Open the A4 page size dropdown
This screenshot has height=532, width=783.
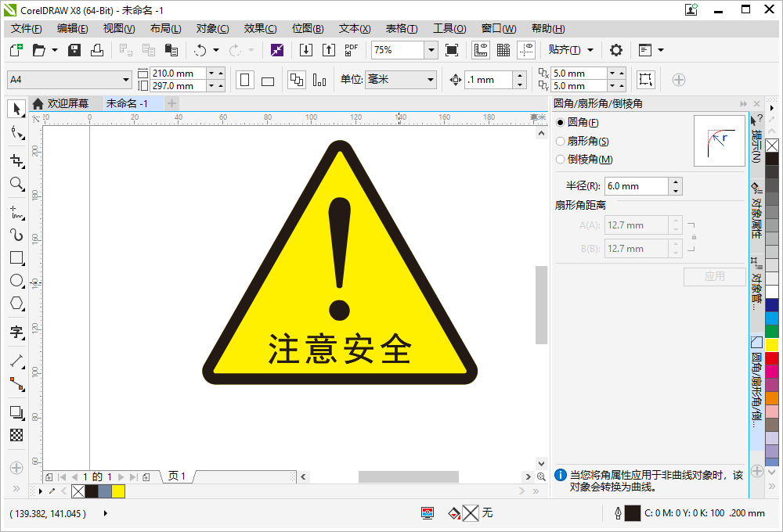(125, 80)
